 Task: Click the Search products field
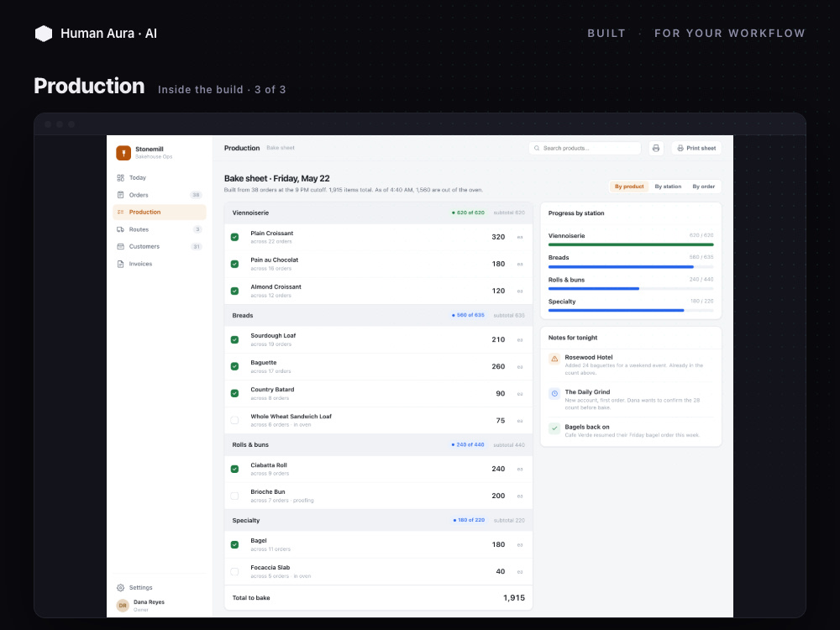pos(585,149)
